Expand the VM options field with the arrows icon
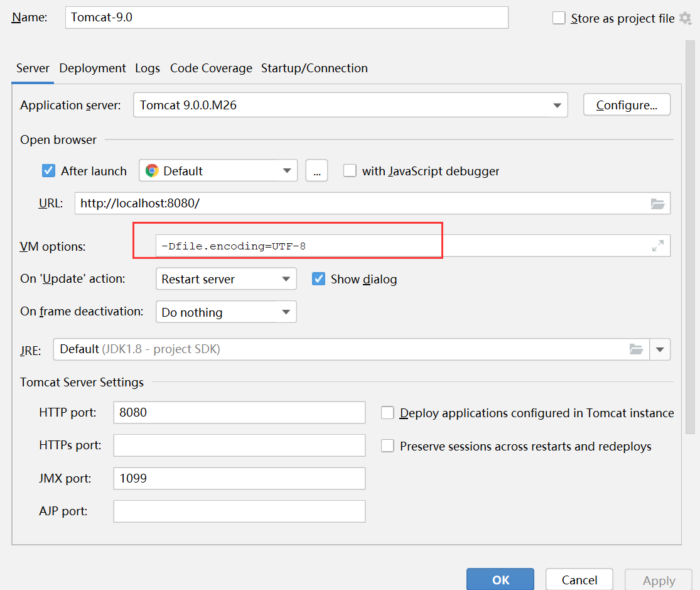The height and width of the screenshot is (590, 700). pos(657,246)
